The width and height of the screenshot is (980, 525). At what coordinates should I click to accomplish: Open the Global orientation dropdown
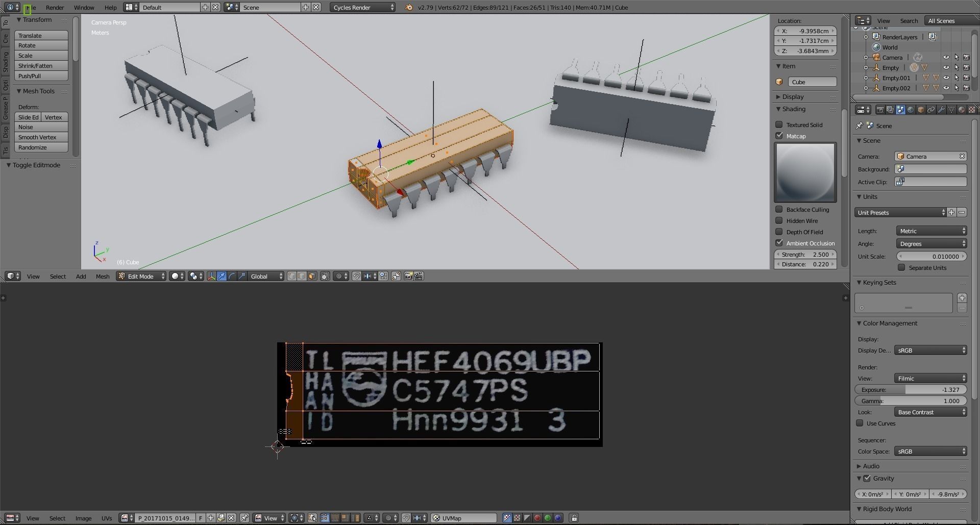[x=266, y=276]
